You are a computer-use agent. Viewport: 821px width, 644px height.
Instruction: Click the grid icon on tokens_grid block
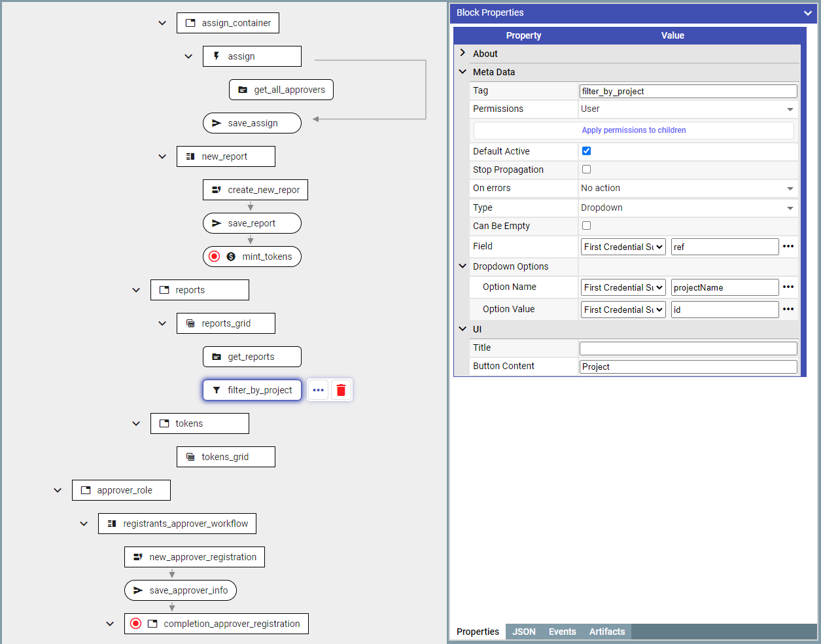pyautogui.click(x=190, y=457)
